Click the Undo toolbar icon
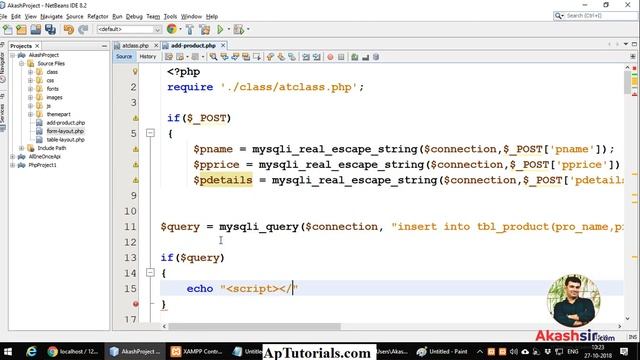Image resolution: width=640 pixels, height=360 pixels. [x=69, y=29]
